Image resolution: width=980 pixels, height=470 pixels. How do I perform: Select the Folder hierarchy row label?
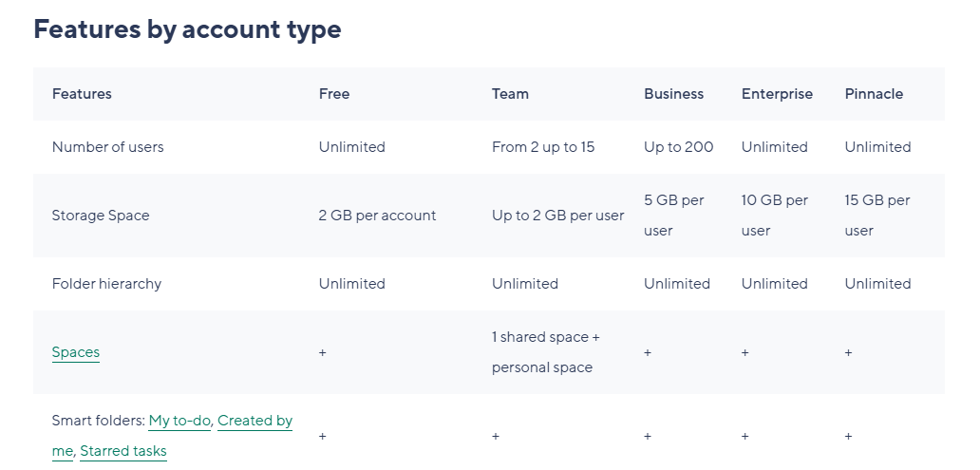[106, 284]
